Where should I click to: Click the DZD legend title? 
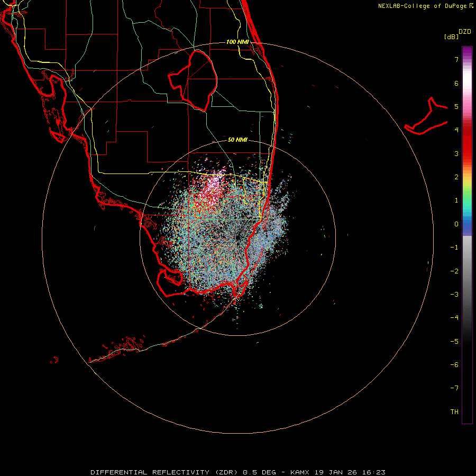(x=465, y=32)
